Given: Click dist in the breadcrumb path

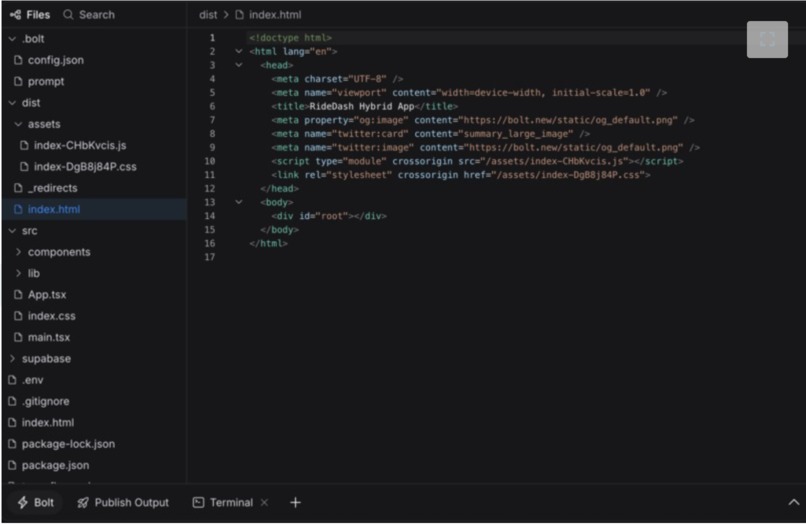Looking at the screenshot, I should [x=208, y=15].
